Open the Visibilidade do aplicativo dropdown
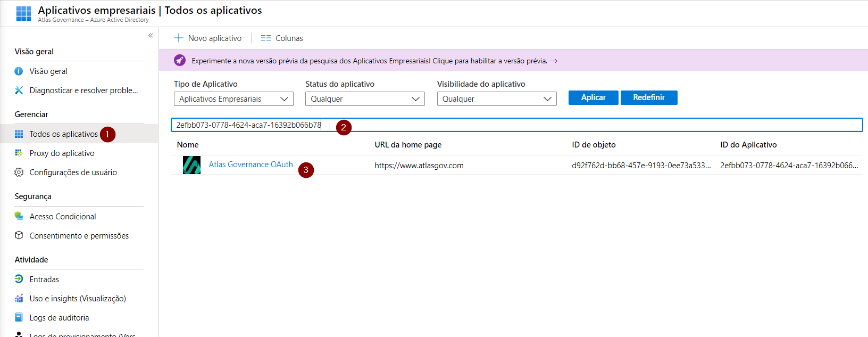Viewport: 868px width, 337px height. click(497, 99)
